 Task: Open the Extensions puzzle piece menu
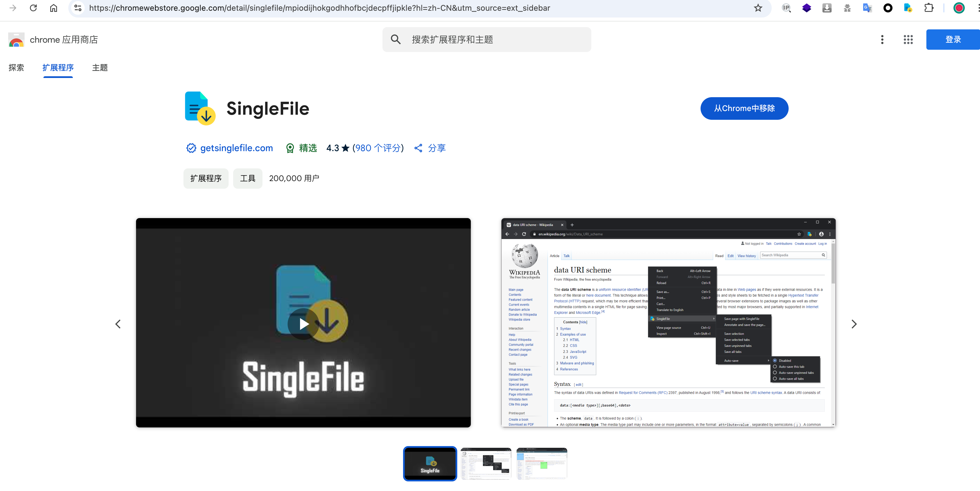pyautogui.click(x=929, y=8)
